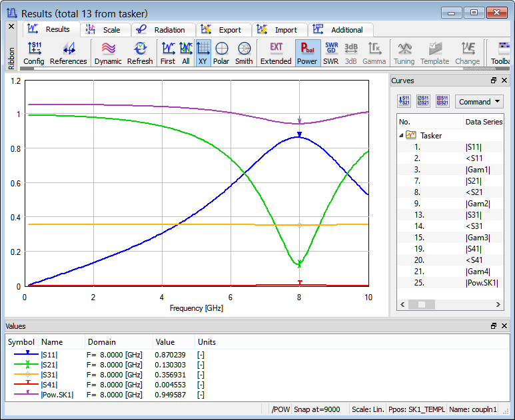Float the Curves panel with restore button

[x=494, y=81]
